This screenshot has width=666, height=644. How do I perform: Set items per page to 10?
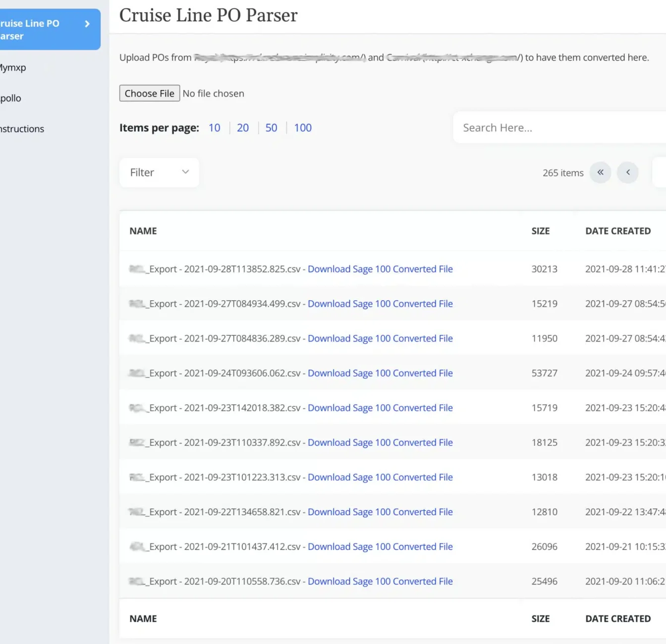tap(214, 128)
